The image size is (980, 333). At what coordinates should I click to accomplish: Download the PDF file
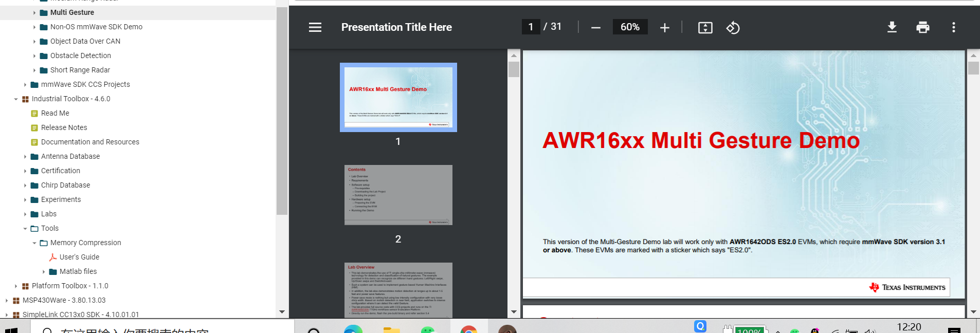[892, 27]
